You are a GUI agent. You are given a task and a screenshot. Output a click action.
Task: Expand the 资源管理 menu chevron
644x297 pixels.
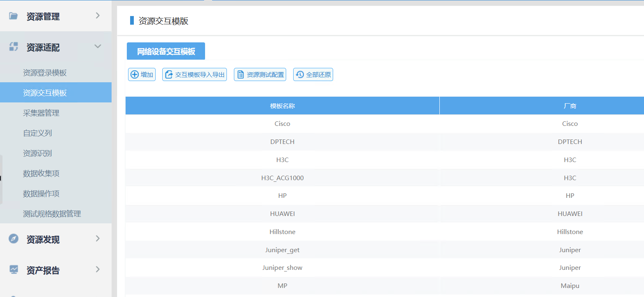point(98,16)
